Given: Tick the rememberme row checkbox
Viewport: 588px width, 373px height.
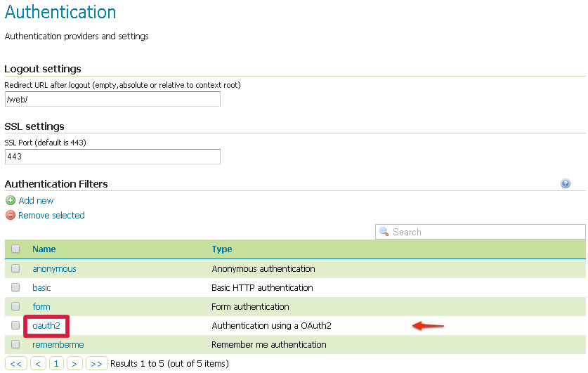Looking at the screenshot, I should [15, 344].
